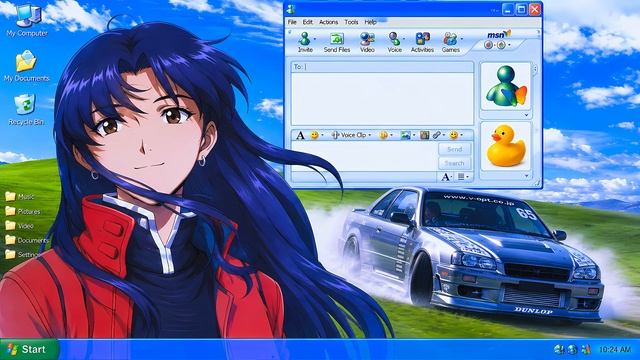Image resolution: width=640 pixels, height=360 pixels.
Task: Open the Games icon
Action: pyautogui.click(x=450, y=39)
